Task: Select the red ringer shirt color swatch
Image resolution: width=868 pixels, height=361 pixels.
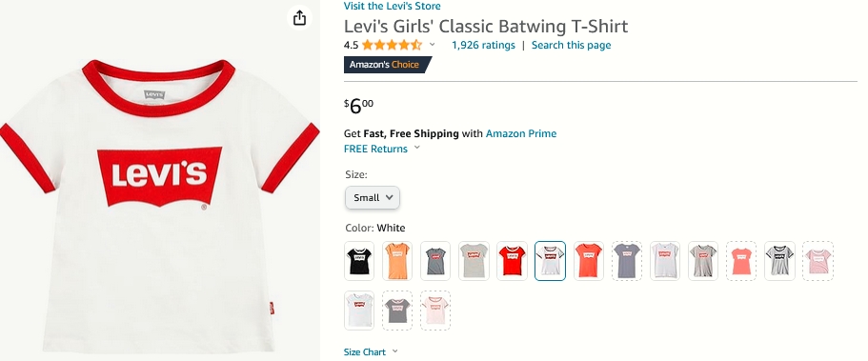Action: (512, 261)
